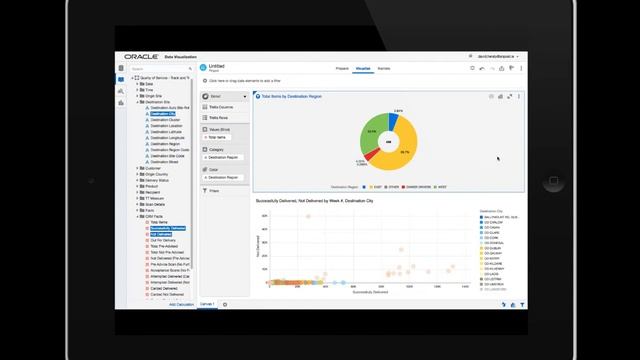640x360 pixels.
Task: Switch to the Visualize tab
Action: point(363,69)
